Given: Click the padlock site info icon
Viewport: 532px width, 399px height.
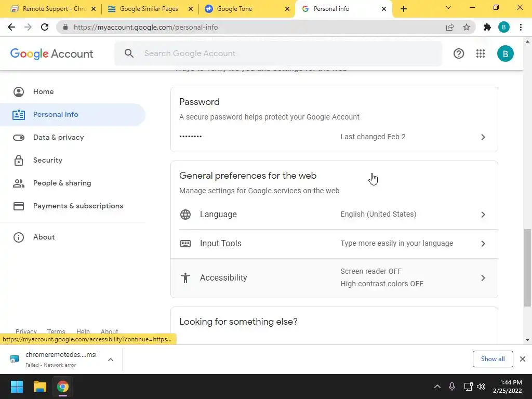Looking at the screenshot, I should point(65,27).
